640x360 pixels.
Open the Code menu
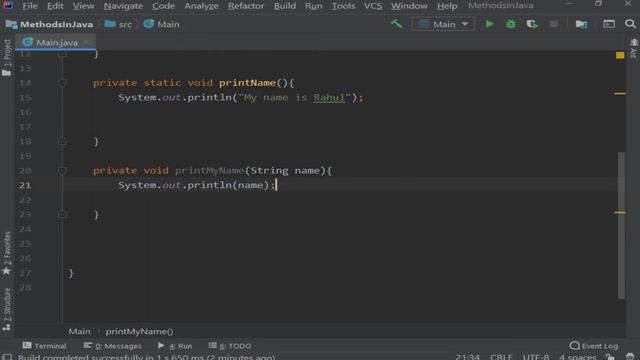click(163, 6)
